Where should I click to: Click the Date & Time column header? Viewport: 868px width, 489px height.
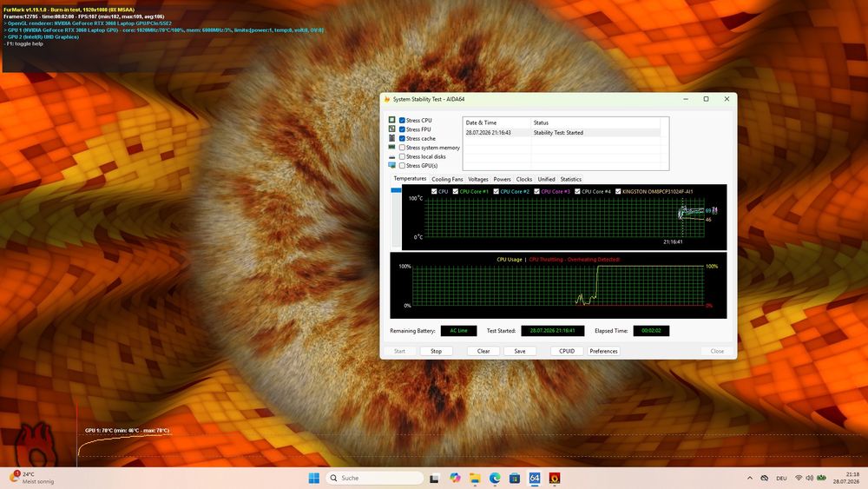[497, 122]
